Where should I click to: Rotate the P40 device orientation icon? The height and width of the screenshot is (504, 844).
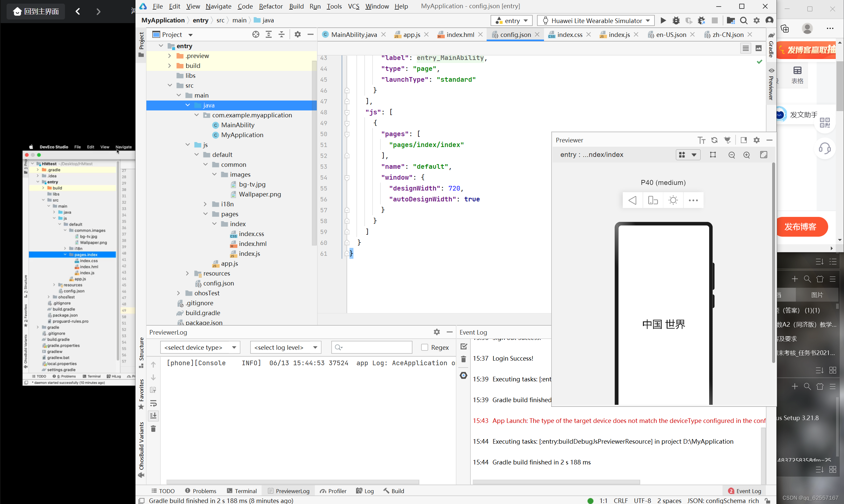pyautogui.click(x=652, y=200)
